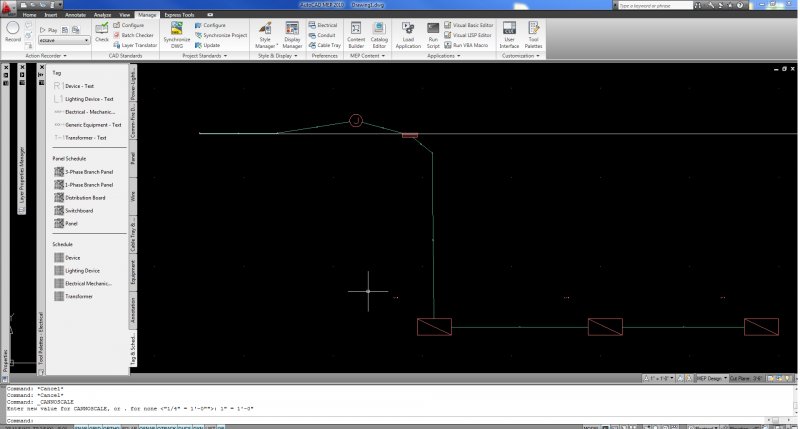800x429 pixels.
Task: Click Load Application
Action: (408, 35)
